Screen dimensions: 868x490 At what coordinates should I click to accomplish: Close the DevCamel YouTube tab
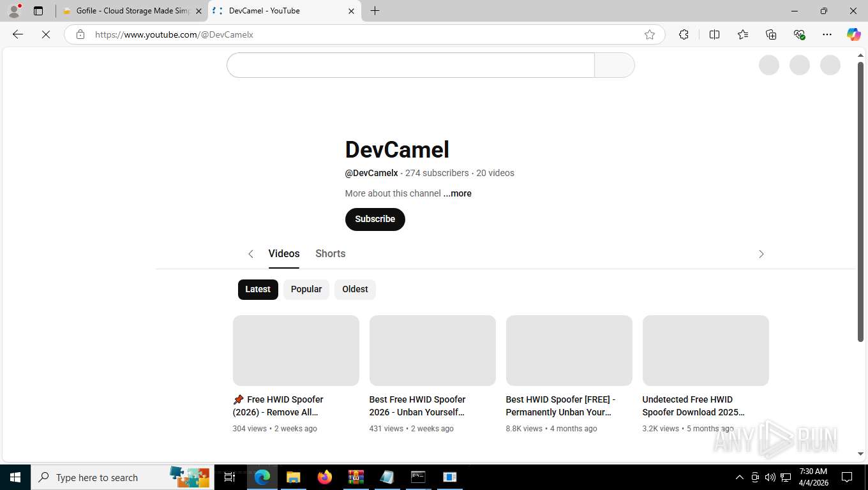tap(351, 11)
